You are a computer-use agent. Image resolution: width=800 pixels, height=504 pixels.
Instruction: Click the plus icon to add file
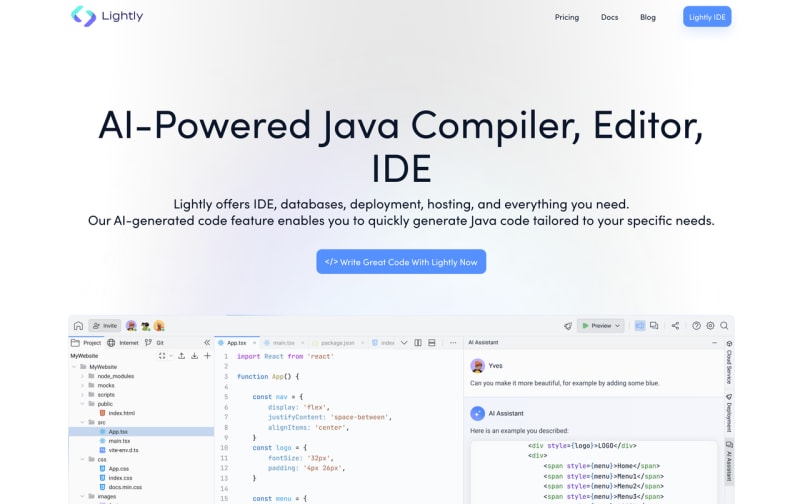[x=207, y=356]
